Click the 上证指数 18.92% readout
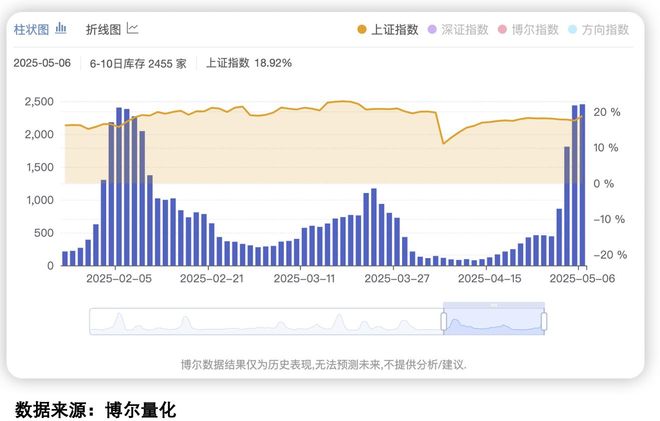Image resolution: width=660 pixels, height=421 pixels. (x=249, y=63)
